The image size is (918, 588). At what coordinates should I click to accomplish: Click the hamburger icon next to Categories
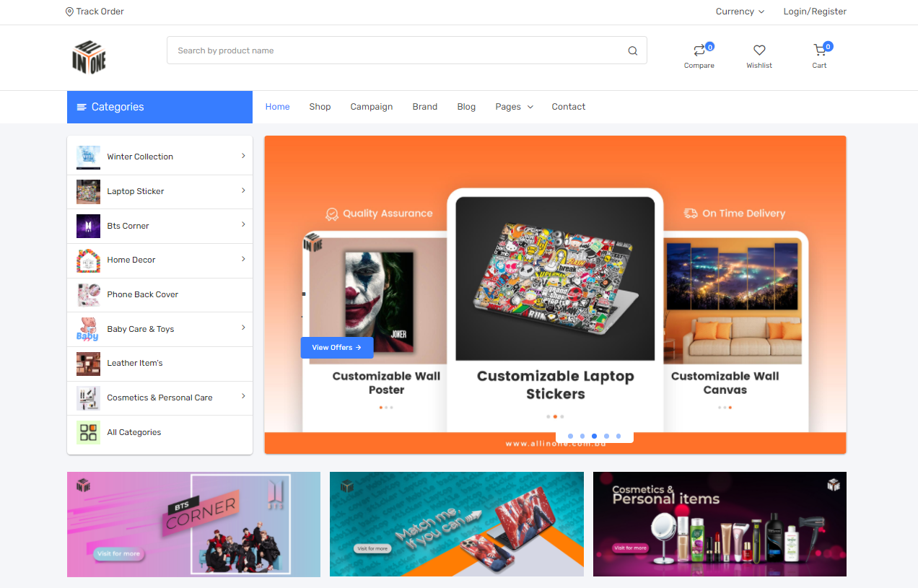click(x=82, y=106)
